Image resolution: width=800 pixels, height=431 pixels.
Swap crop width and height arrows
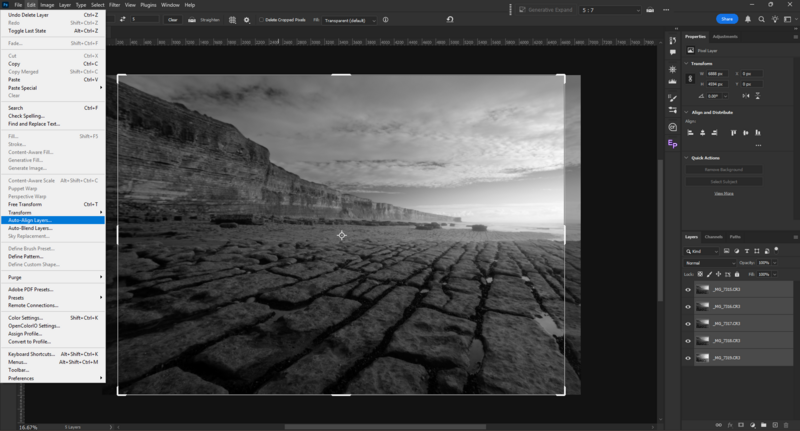pos(122,19)
